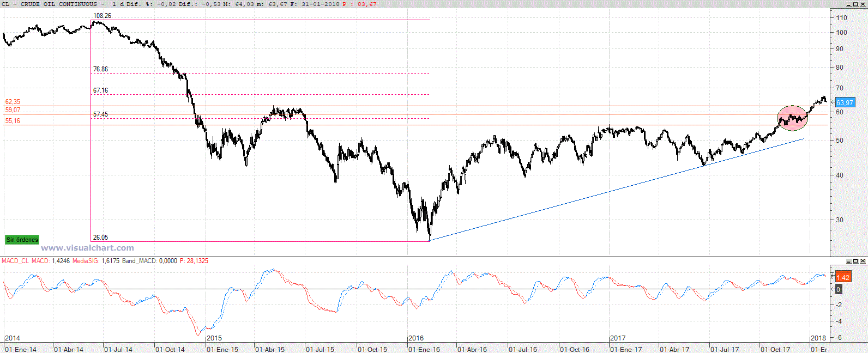Click the 2016 year marker on the time axis
The image size is (868, 353).
(x=416, y=338)
